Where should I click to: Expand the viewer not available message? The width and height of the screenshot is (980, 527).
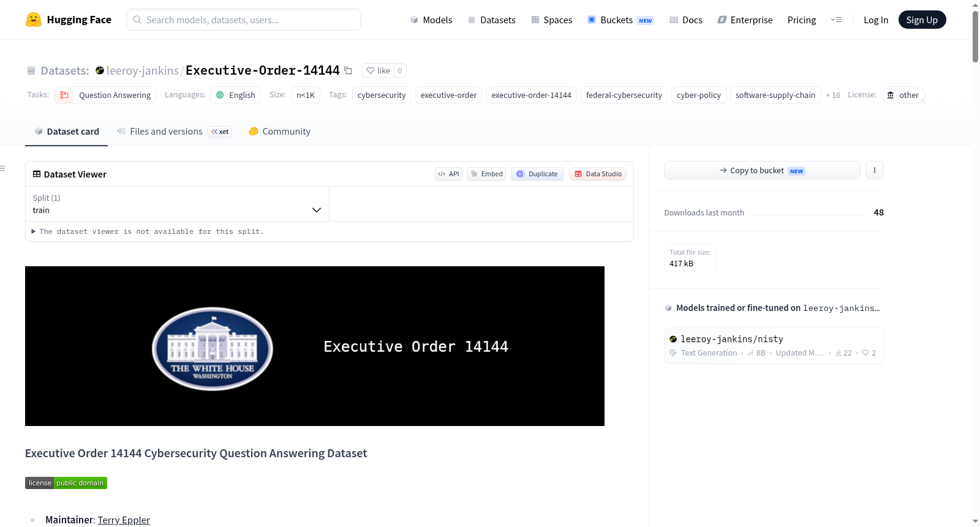[x=148, y=231]
